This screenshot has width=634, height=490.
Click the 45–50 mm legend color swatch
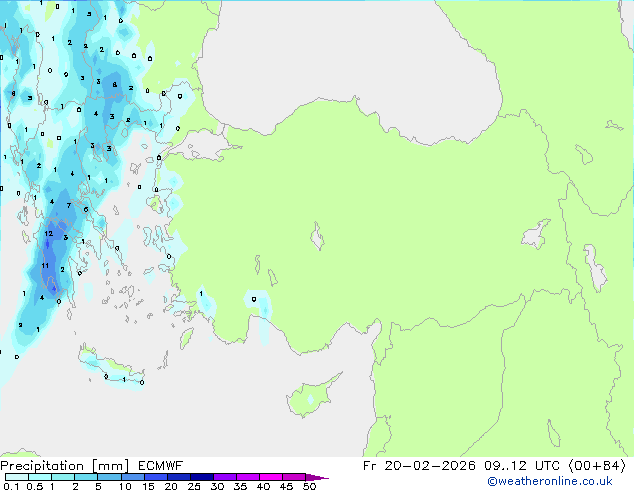294,477
